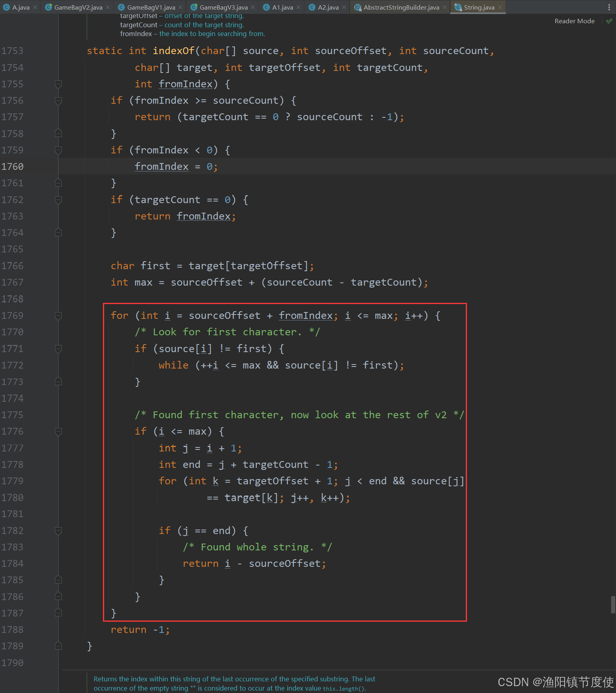
Task: Close the A1.java tab
Action: tap(298, 7)
